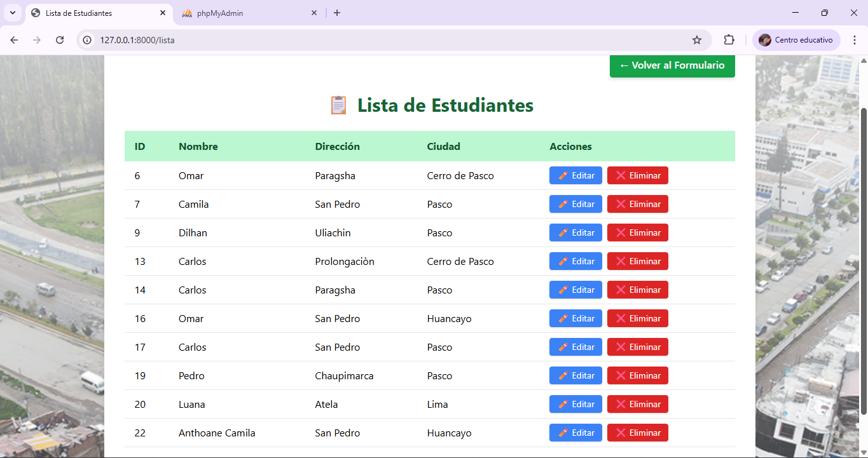
Task: Click the ID column header
Action: [x=140, y=147]
